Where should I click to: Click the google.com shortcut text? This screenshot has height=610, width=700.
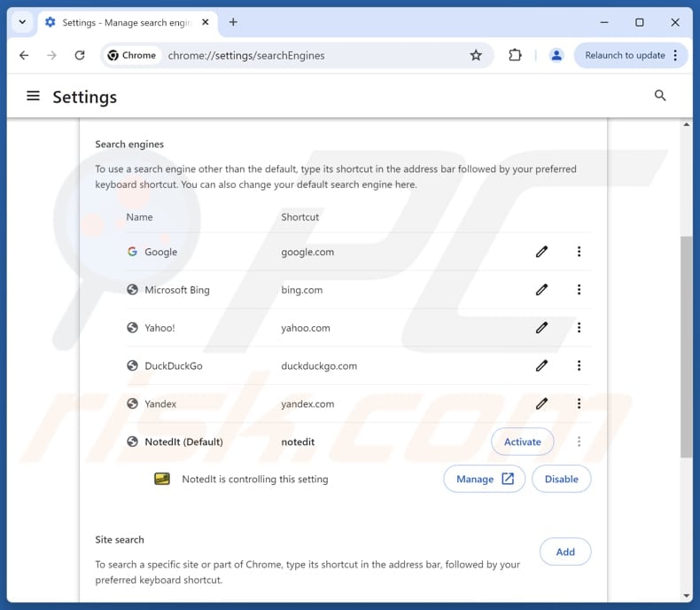coord(307,252)
